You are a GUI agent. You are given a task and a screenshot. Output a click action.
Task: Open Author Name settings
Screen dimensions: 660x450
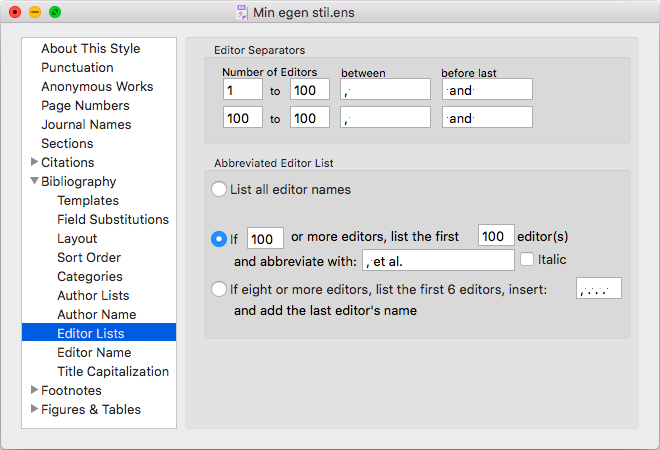pos(96,314)
